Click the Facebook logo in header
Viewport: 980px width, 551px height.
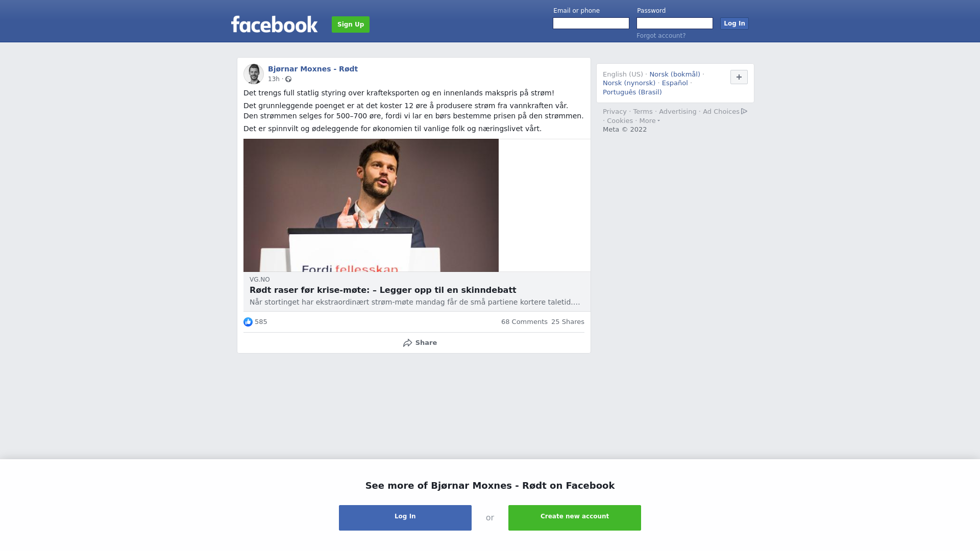pyautogui.click(x=274, y=24)
